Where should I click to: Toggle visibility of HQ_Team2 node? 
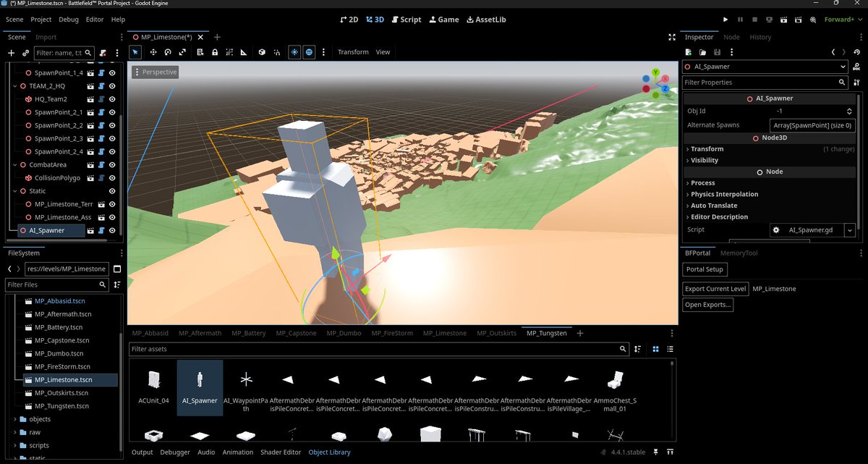[x=112, y=99]
